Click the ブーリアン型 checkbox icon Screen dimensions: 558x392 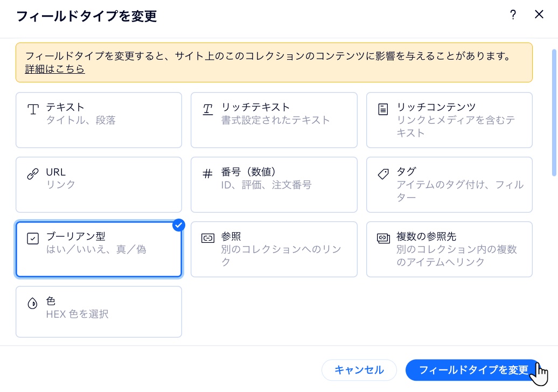pos(33,237)
